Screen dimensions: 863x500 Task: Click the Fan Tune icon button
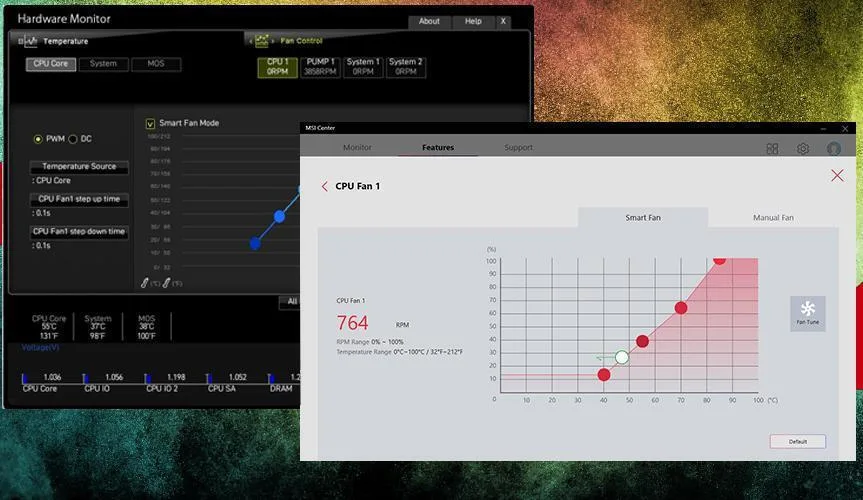[x=807, y=313]
